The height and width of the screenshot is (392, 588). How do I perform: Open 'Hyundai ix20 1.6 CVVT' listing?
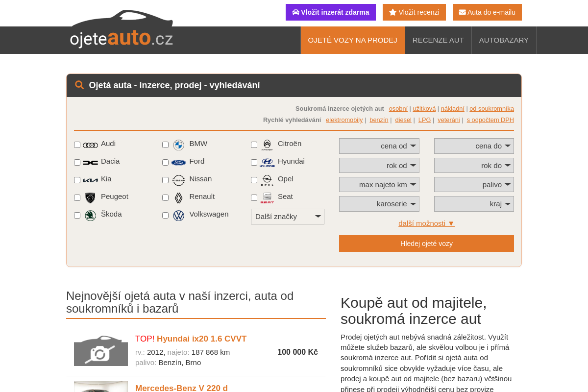click(x=201, y=339)
